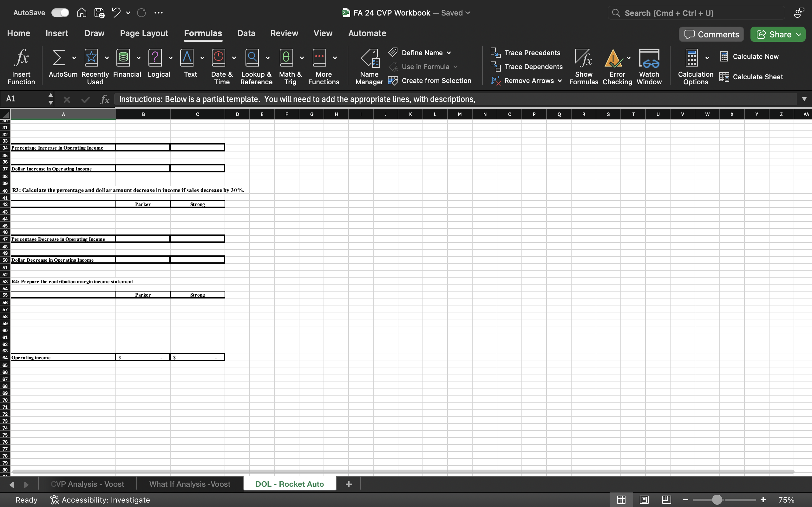The width and height of the screenshot is (812, 507).
Task: Open the CVP Analysis - Voost sheet
Action: pyautogui.click(x=88, y=483)
